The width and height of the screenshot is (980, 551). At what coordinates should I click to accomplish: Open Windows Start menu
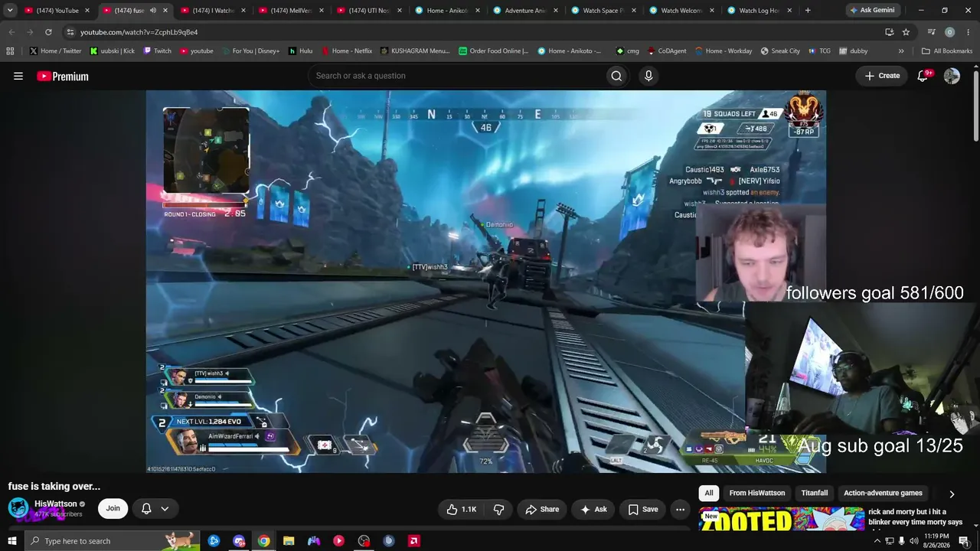click(11, 541)
